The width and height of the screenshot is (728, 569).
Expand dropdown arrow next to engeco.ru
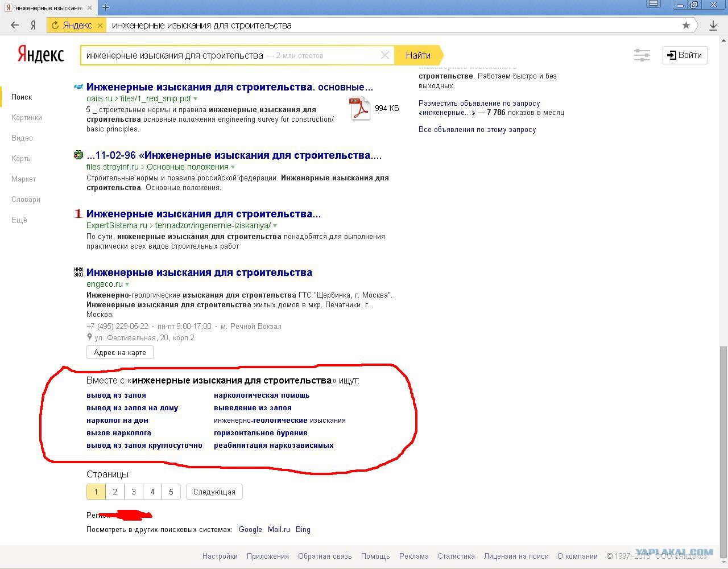tap(127, 284)
